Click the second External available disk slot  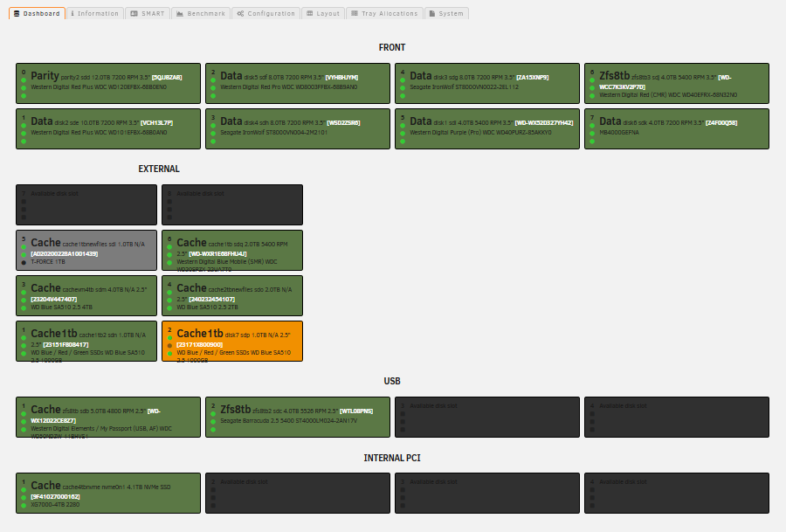point(232,204)
